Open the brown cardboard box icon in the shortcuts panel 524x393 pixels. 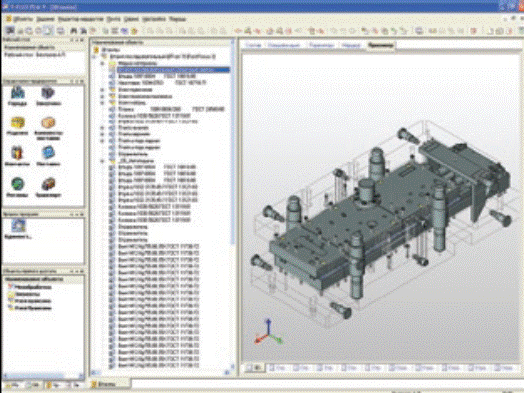[48, 123]
